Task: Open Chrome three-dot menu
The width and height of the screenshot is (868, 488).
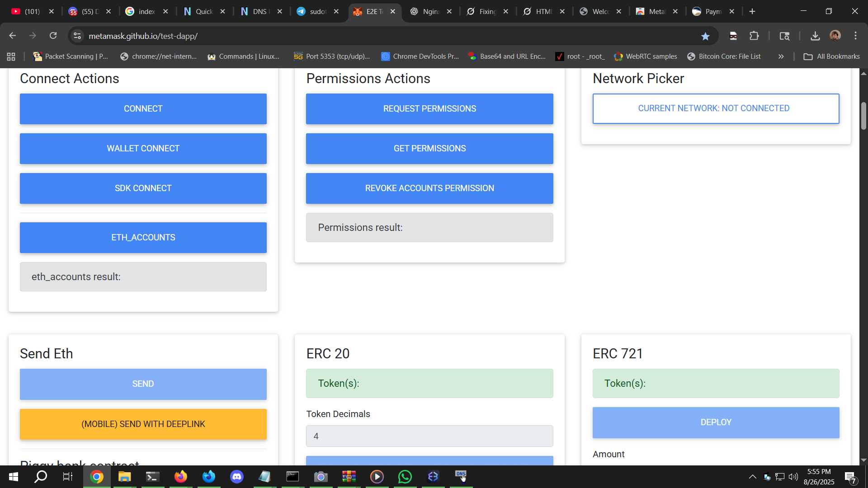Action: [x=855, y=36]
